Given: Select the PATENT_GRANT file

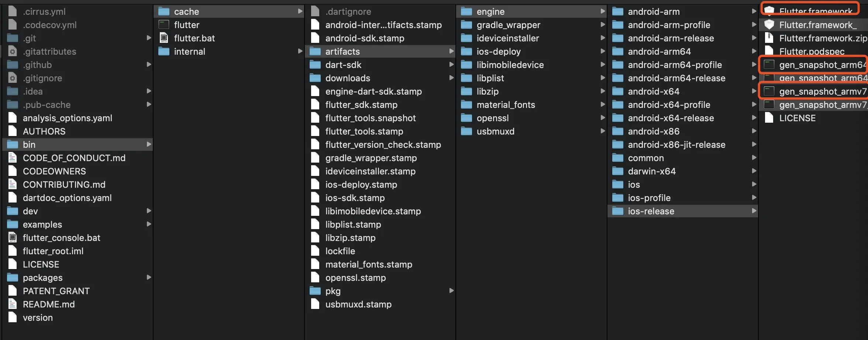Looking at the screenshot, I should point(77,291).
